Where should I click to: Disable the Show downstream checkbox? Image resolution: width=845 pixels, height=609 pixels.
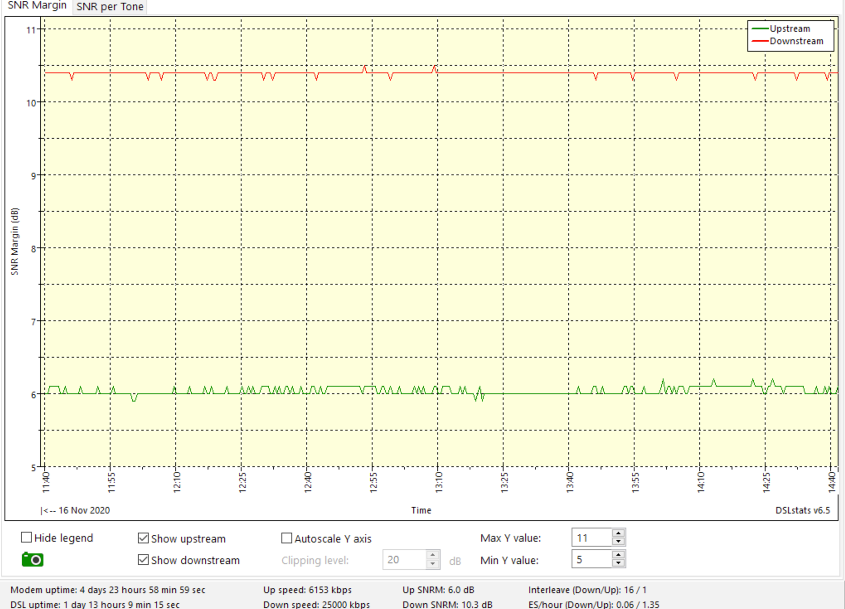tap(144, 560)
